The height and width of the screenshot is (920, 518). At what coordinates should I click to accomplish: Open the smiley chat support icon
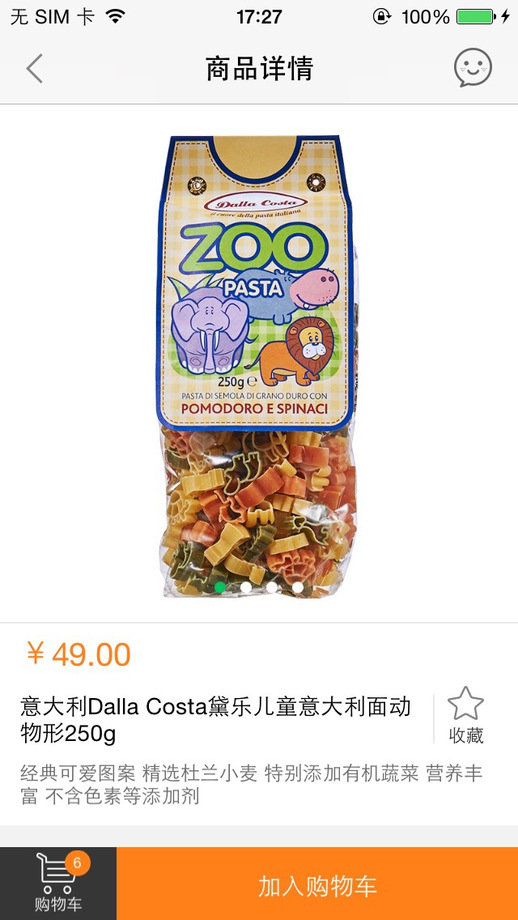(472, 67)
